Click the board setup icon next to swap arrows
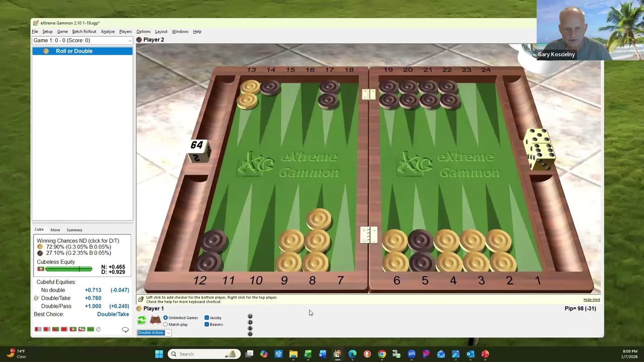The image size is (644, 362). pos(155,320)
